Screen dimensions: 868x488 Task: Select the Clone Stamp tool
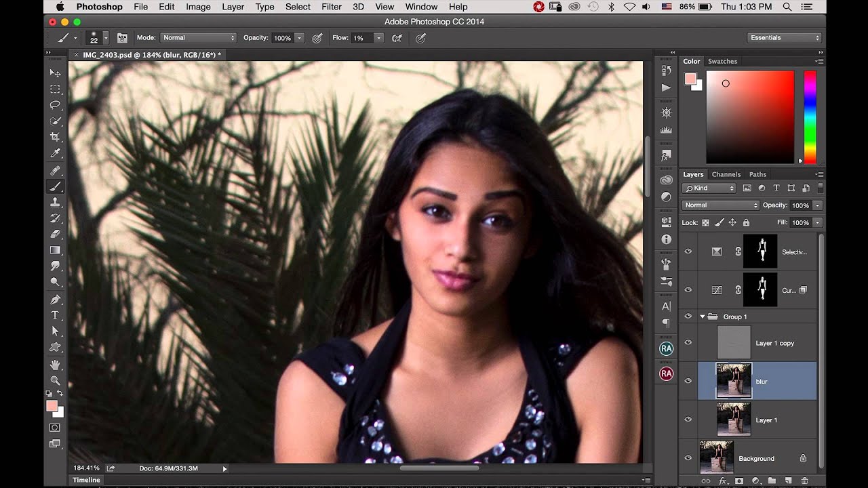pyautogui.click(x=55, y=202)
